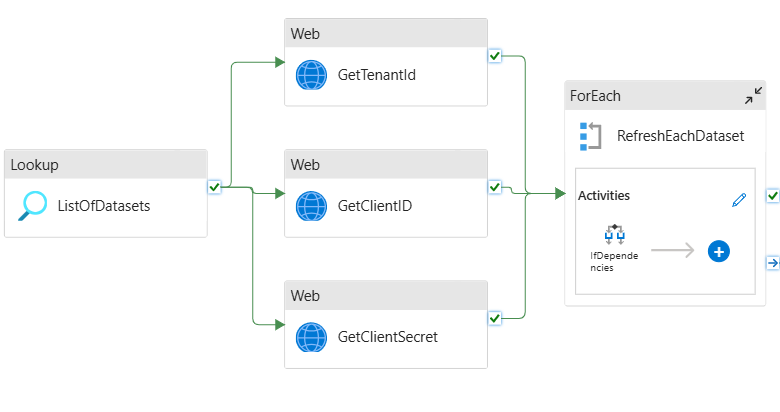Image resolution: width=780 pixels, height=412 pixels.
Task: Add an activity with the blue plus button
Action: (718, 251)
